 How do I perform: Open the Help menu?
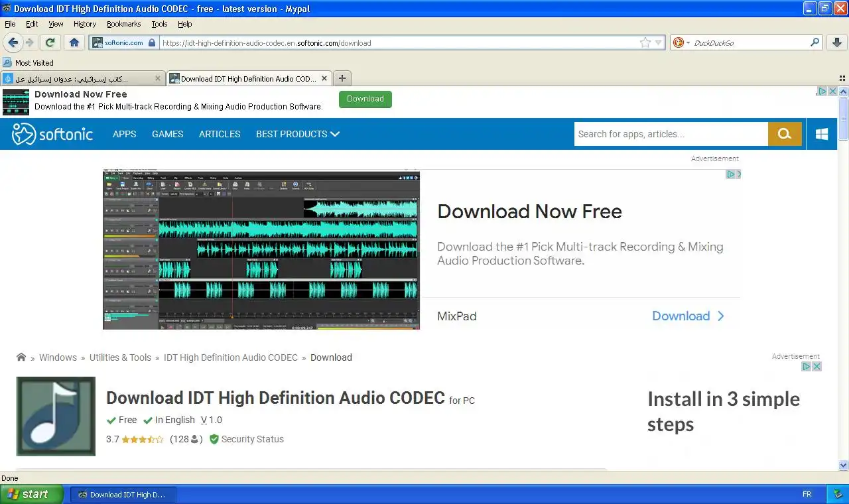[185, 24]
